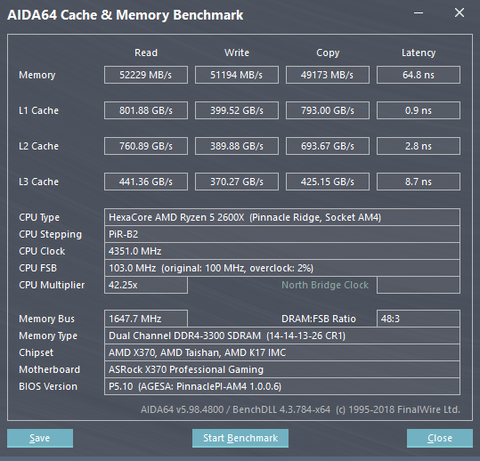Click the Save button
This screenshot has width=480, height=461.
click(40, 438)
